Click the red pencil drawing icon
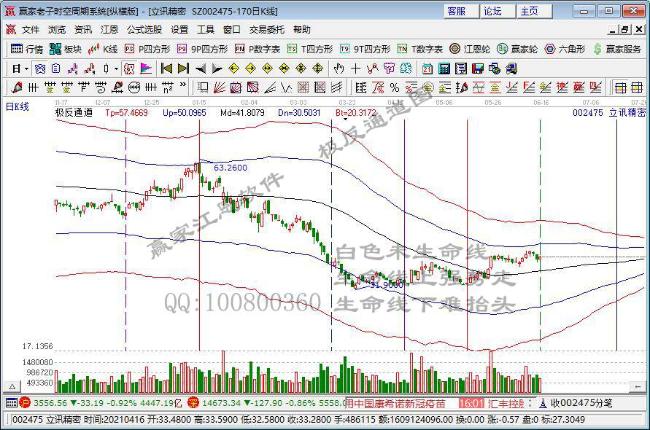The image size is (650, 430). pos(17,87)
